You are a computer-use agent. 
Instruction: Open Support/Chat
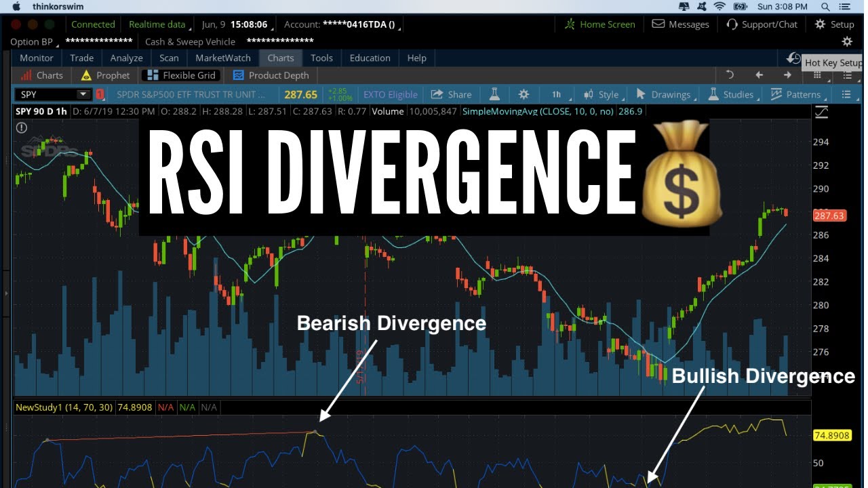point(762,24)
